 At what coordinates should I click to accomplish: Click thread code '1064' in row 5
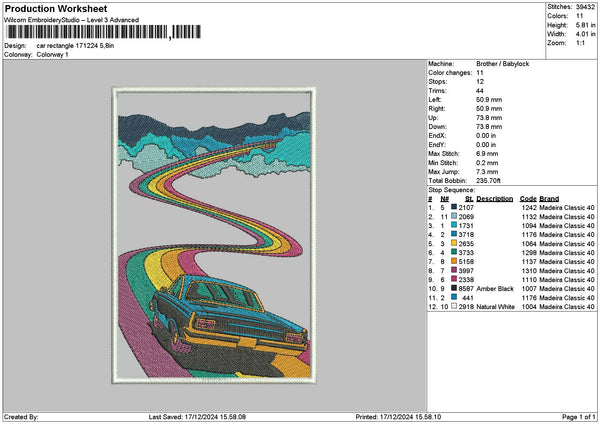(529, 244)
